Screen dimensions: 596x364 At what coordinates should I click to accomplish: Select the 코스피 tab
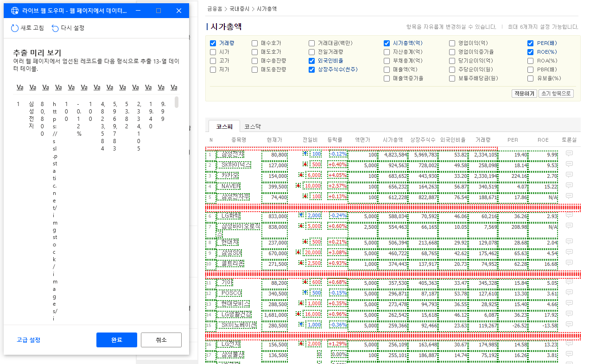pos(224,126)
